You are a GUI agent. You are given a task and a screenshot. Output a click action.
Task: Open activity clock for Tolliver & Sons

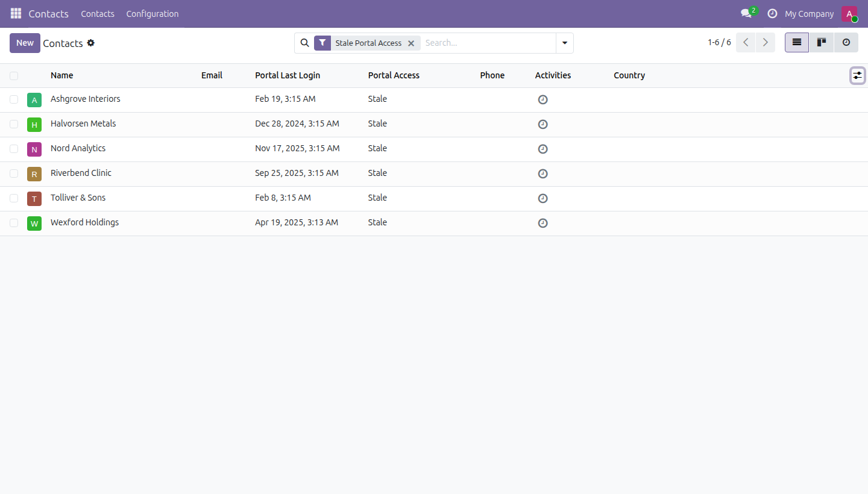(x=542, y=198)
